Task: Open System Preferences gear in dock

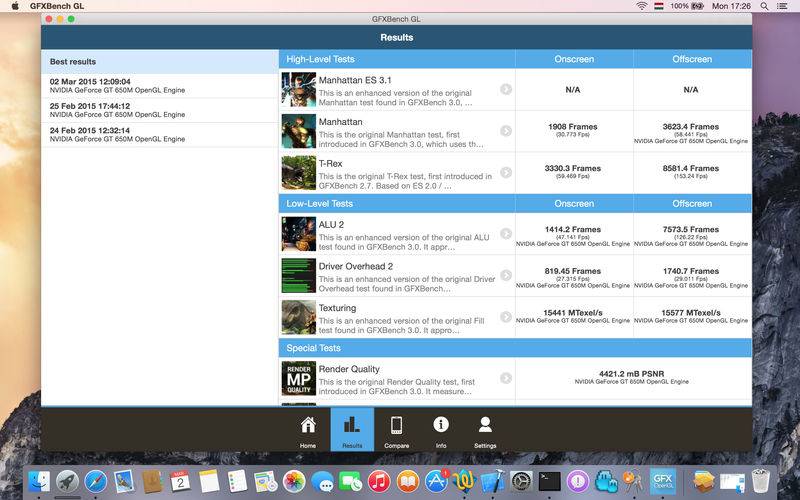Action: click(521, 481)
